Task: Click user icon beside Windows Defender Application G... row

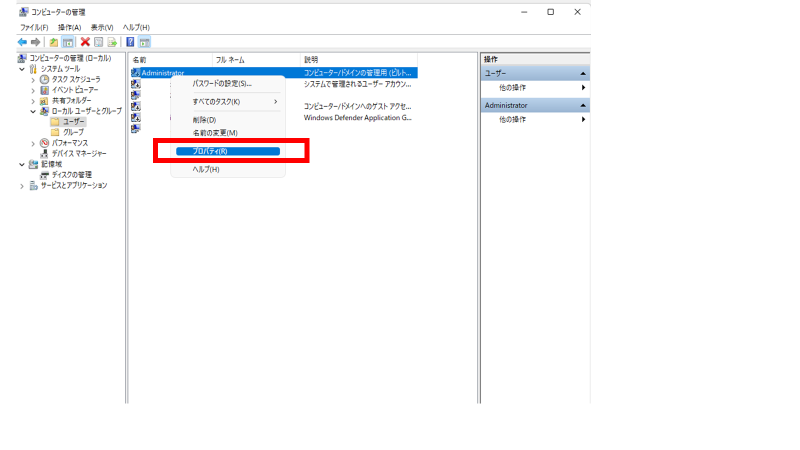Action: coord(136,118)
